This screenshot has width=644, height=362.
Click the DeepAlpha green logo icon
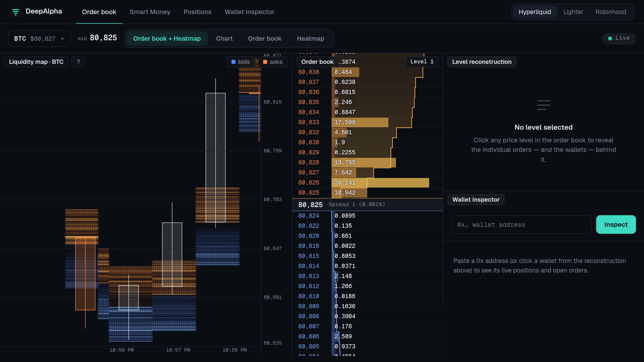(16, 12)
